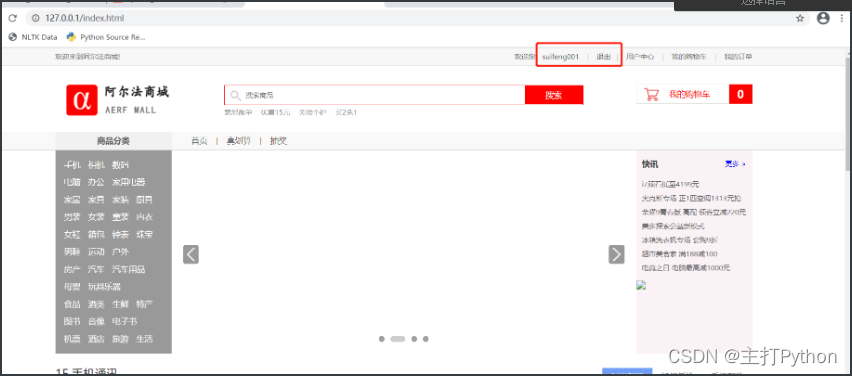Click the username suifeng001
Screen dimensions: 852x376
561,57
